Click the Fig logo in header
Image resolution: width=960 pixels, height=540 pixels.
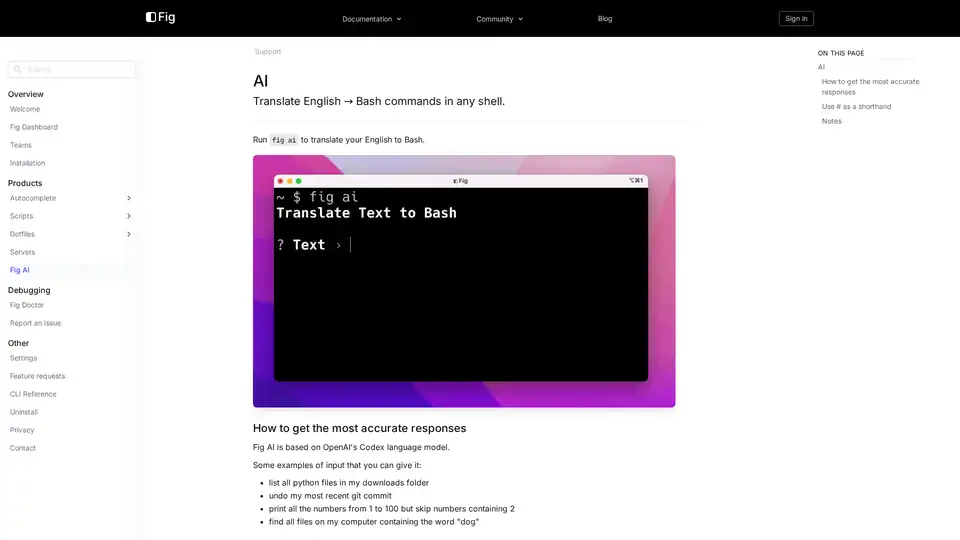coord(160,17)
